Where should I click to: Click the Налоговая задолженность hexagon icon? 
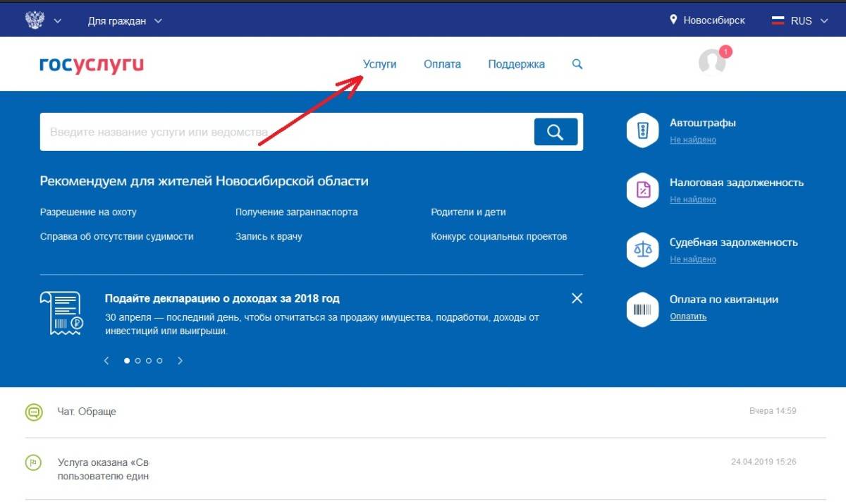(x=642, y=190)
